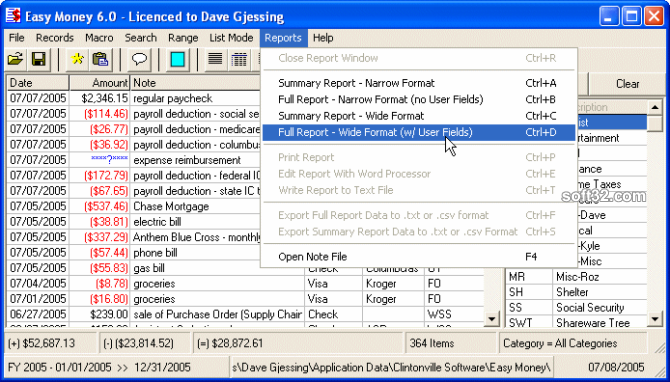The image size is (670, 382).
Task: Click the (-) ($23,814.52) status total
Action: tap(144, 343)
